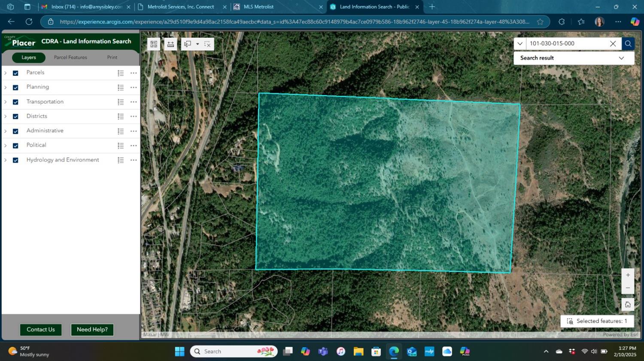Switch to the Parcel Features tab

(70, 57)
